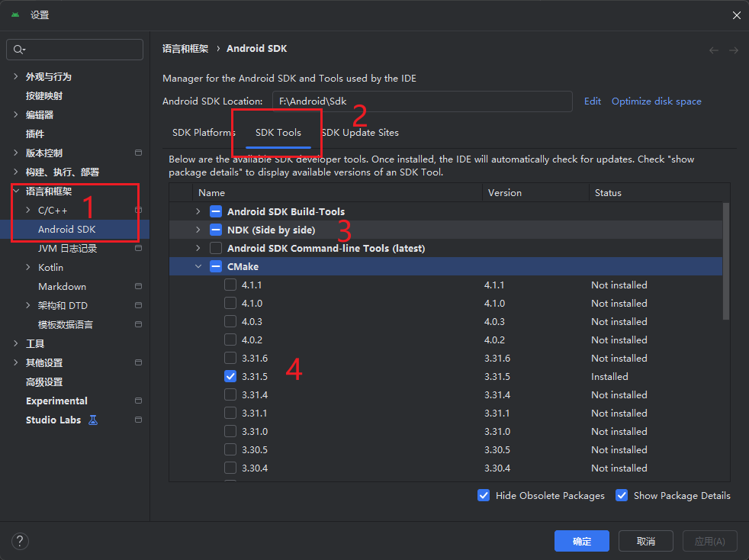This screenshot has width=749, height=560.
Task: Close the settings dialog with the X
Action: click(737, 15)
